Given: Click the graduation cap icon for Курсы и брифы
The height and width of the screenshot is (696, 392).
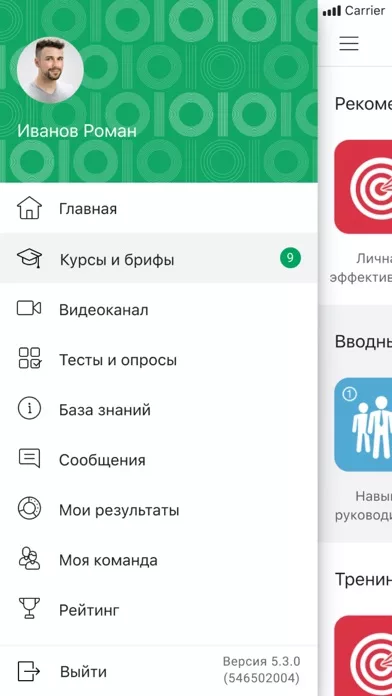Looking at the screenshot, I should 29,258.
